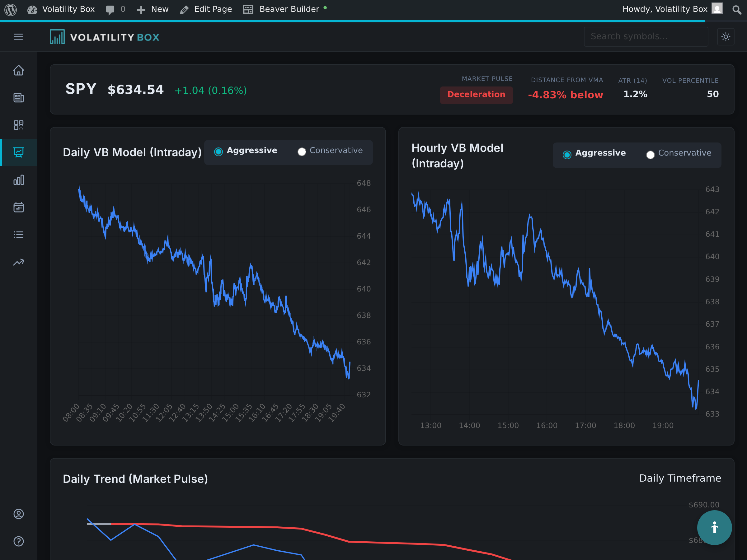Open the list view sidebar icon
Screen dimensions: 747x560
[x=19, y=235]
